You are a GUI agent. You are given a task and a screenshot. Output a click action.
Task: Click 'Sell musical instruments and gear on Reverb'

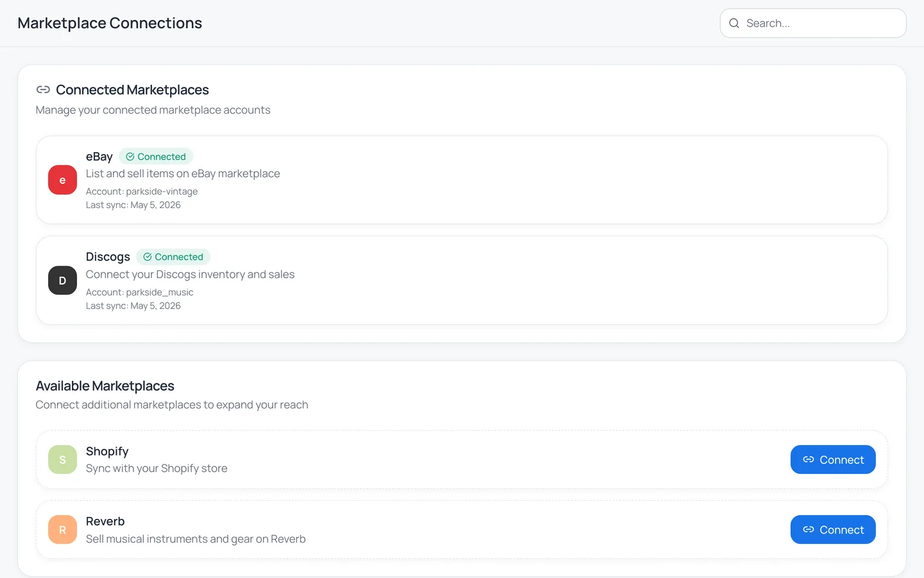click(196, 539)
